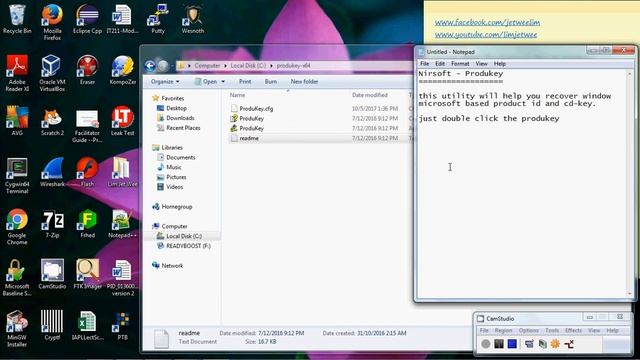This screenshot has width=640, height=360.
Task: Click Print in the Explorer toolbar
Action: (x=245, y=82)
